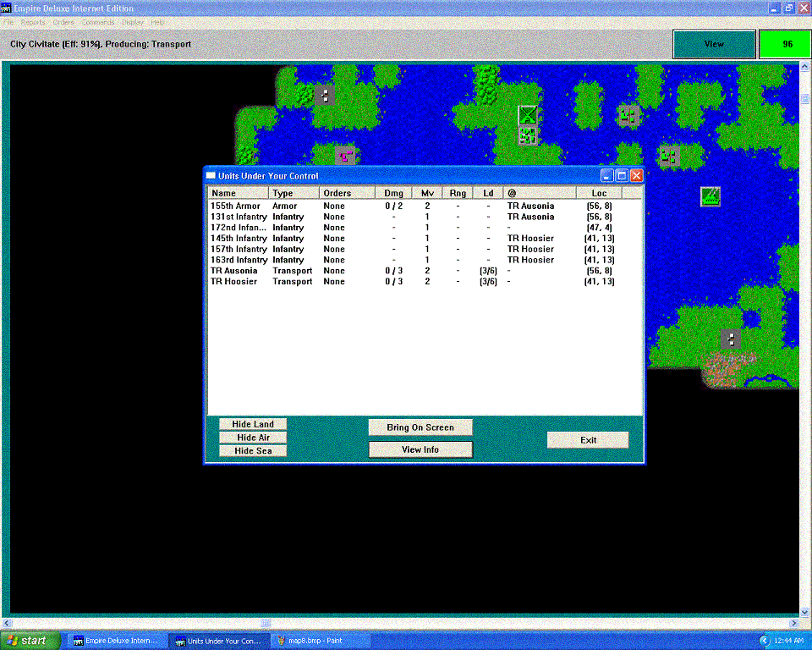The width and height of the screenshot is (812, 650).
Task: Select the green transport ship in the sea
Action: pos(710,196)
